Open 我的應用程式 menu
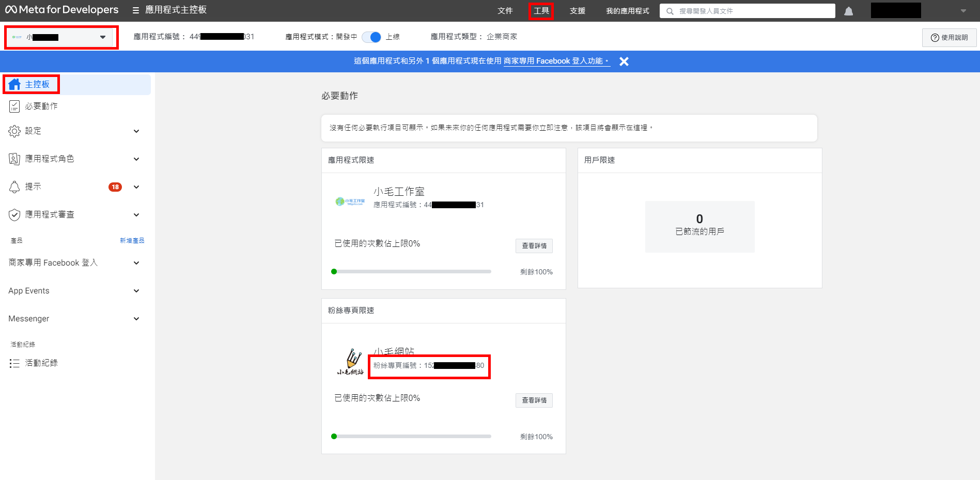This screenshot has width=980, height=480. coord(628,11)
